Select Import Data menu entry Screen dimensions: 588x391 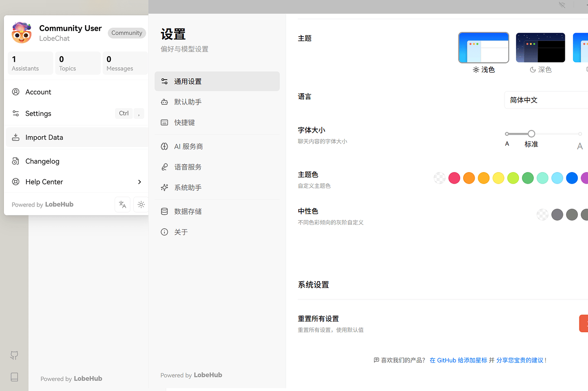77,137
